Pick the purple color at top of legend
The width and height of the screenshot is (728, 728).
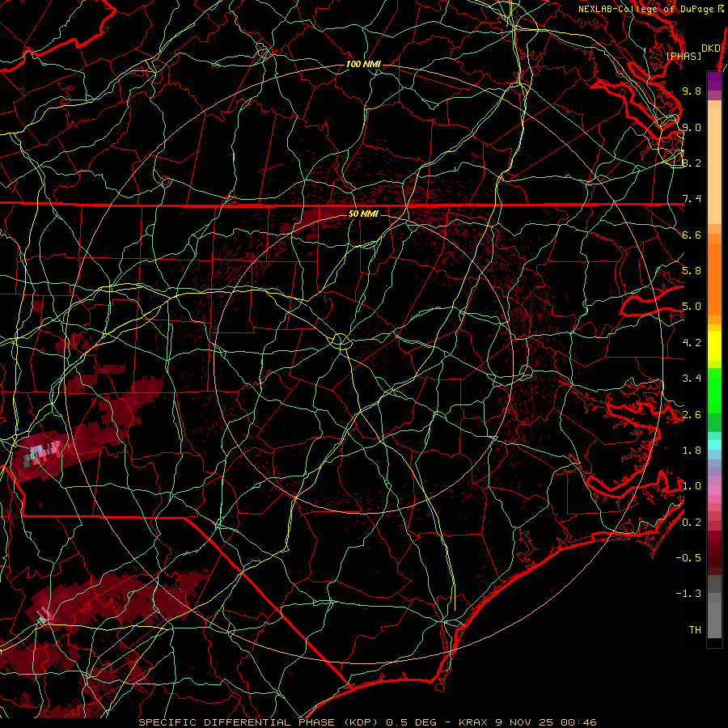click(714, 81)
